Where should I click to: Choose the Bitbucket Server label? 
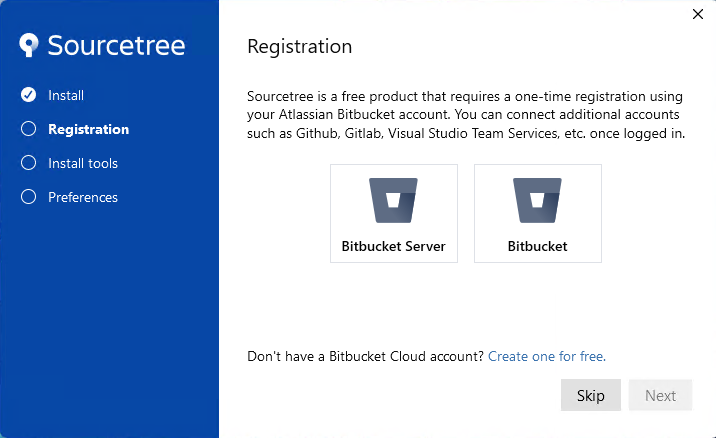tap(394, 246)
